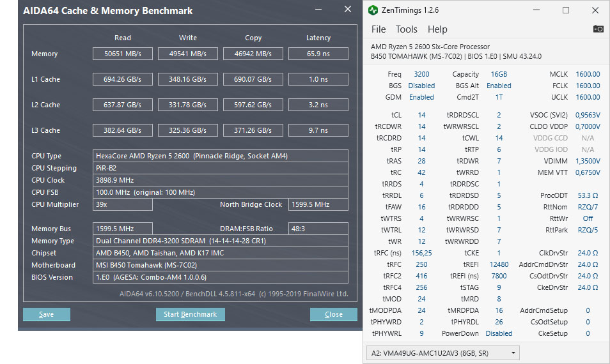Screen dimensions: 610x364
Task: Click B450 TOMAHAWK BIOS SMU info line
Action: tap(456, 56)
